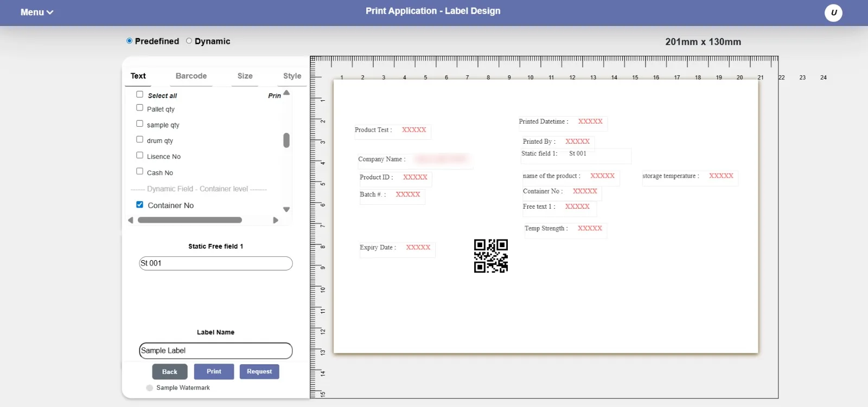
Task: Select the storage temperature field on canvas
Action: [690, 177]
